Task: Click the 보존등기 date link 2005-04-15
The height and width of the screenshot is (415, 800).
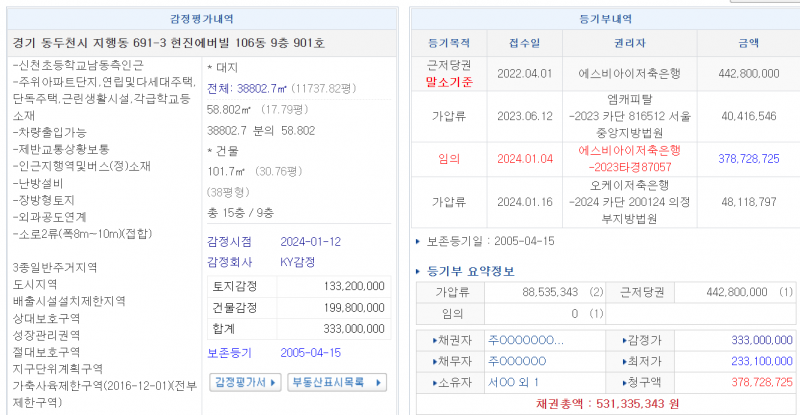Action: pyautogui.click(x=310, y=353)
